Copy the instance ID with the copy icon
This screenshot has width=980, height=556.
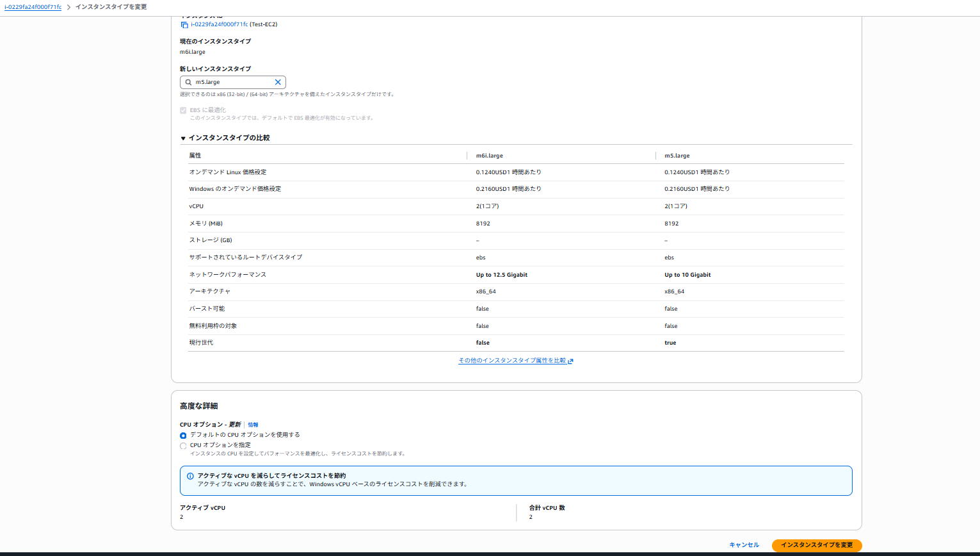[x=184, y=25]
